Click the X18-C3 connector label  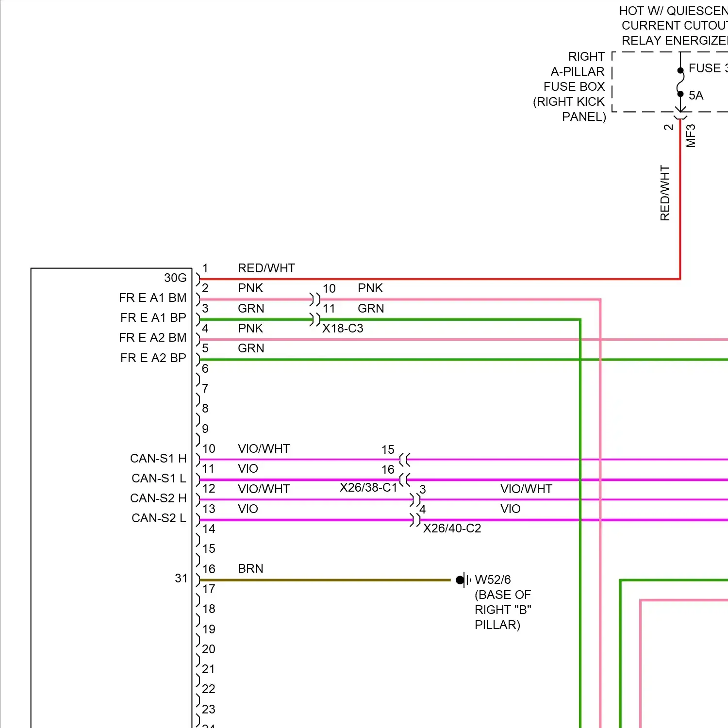[x=343, y=329]
